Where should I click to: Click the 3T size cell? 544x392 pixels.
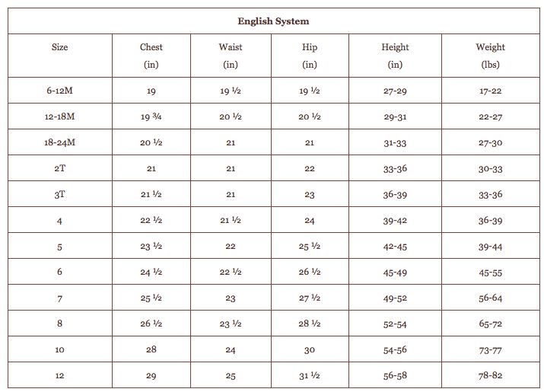59,194
